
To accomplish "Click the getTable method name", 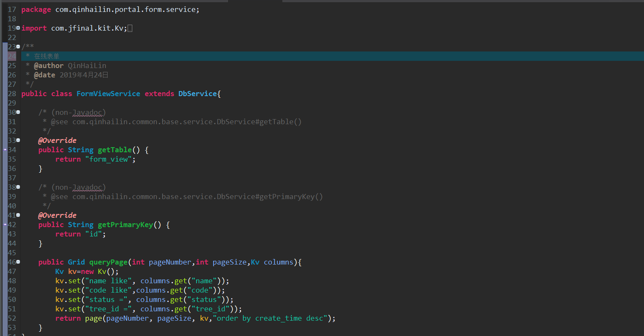I will (114, 150).
